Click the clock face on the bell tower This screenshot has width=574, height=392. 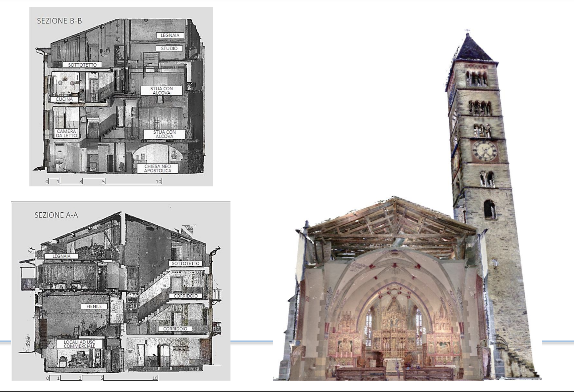point(484,151)
